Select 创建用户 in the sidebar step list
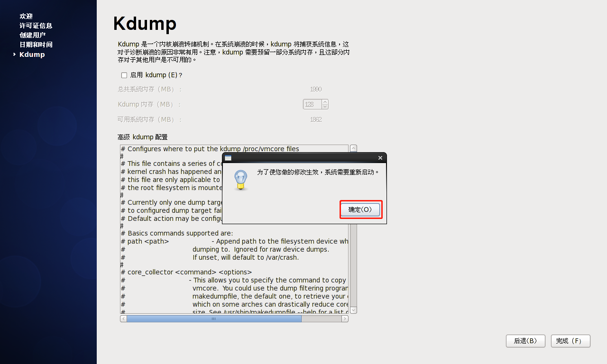The image size is (607, 364). point(33,35)
